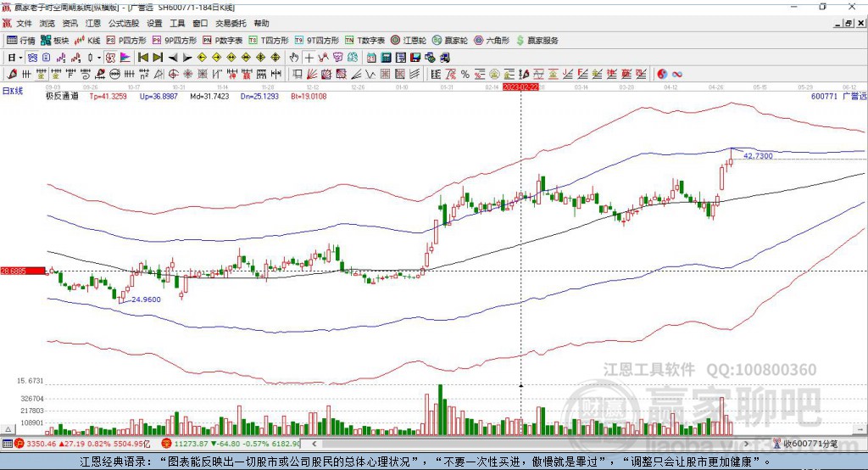This screenshot has width=868, height=470.
Task: Select the zigzag wave line tool
Action: point(370,75)
